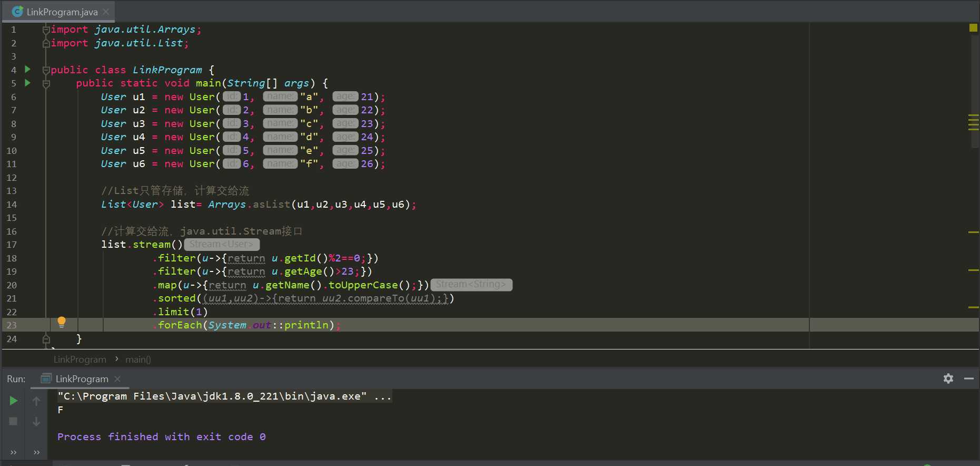This screenshot has height=466, width=980.
Task: Collapse the class fold marker on line 4
Action: point(46,70)
